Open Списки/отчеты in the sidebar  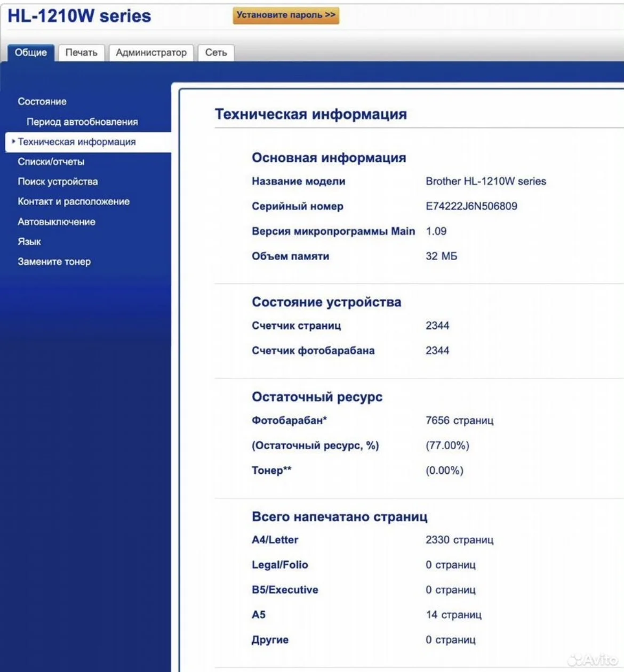(51, 161)
